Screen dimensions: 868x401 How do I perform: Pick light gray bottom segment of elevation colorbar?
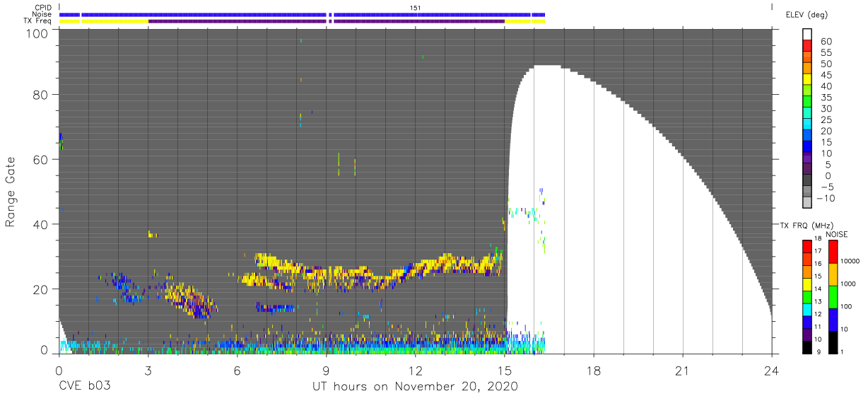pyautogui.click(x=808, y=203)
